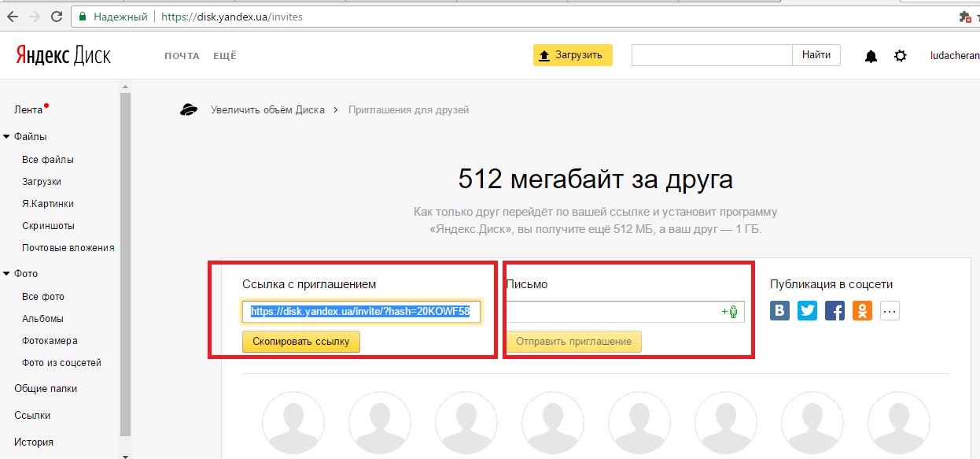Click the secure padlock icon in address bar

83,16
